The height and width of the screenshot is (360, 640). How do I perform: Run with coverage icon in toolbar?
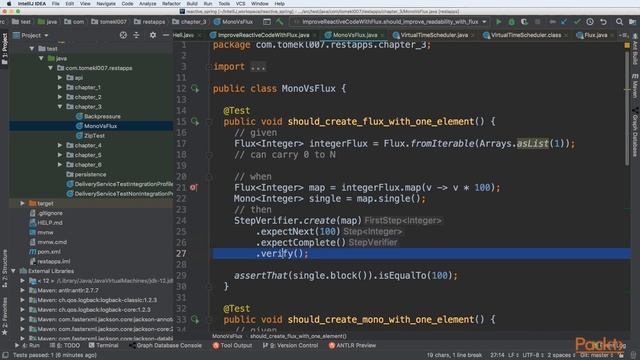[x=524, y=22]
